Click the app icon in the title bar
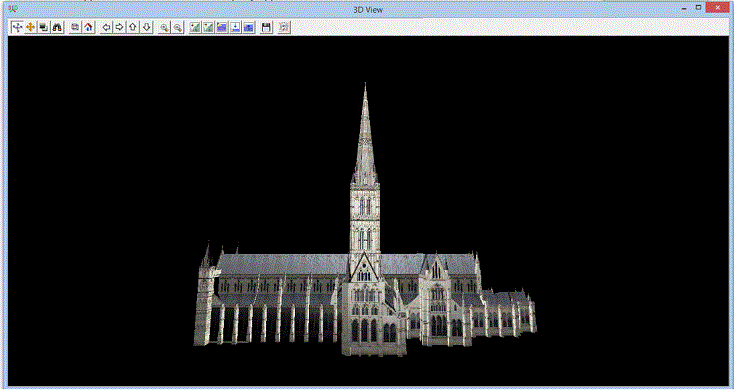This screenshot has height=390, width=734. (13, 8)
